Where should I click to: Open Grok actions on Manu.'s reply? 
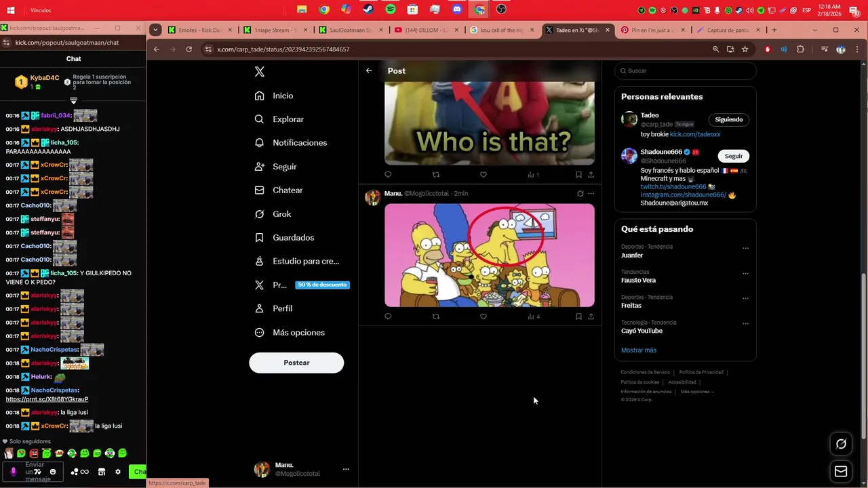coord(580,194)
